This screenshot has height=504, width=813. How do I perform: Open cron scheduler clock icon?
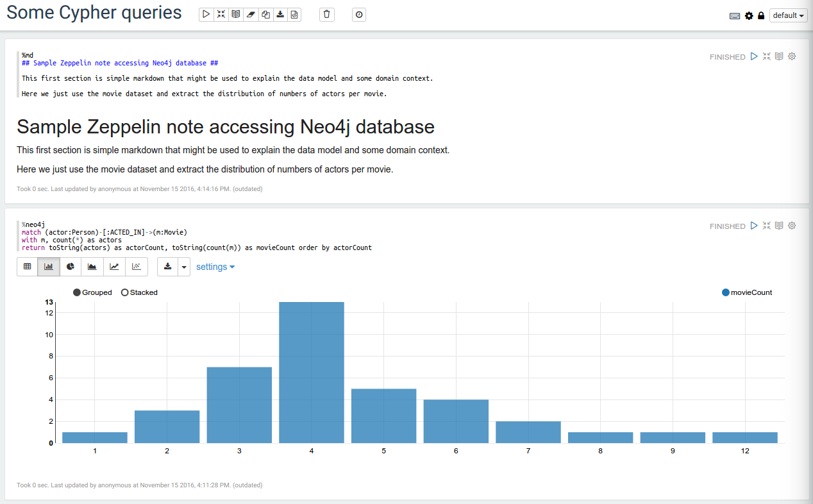tap(359, 14)
